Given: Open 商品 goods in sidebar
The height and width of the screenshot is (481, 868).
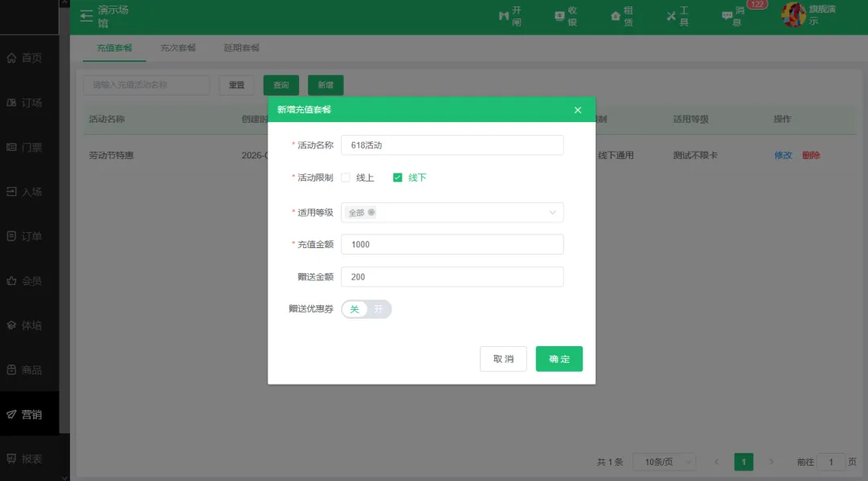Looking at the screenshot, I should [x=25, y=370].
